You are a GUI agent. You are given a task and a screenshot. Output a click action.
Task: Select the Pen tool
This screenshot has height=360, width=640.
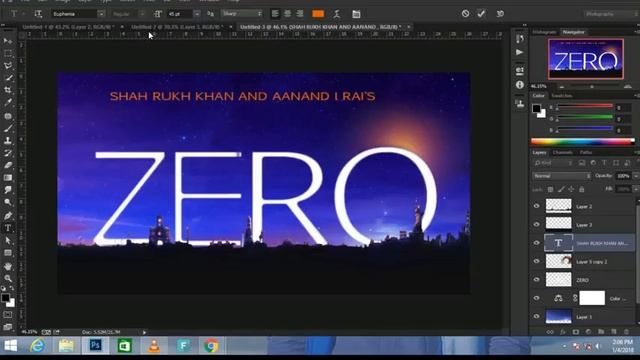tap(8, 216)
